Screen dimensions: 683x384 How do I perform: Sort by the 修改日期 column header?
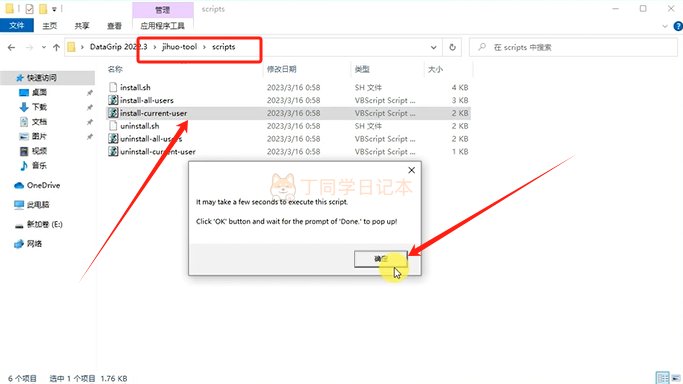pos(282,69)
